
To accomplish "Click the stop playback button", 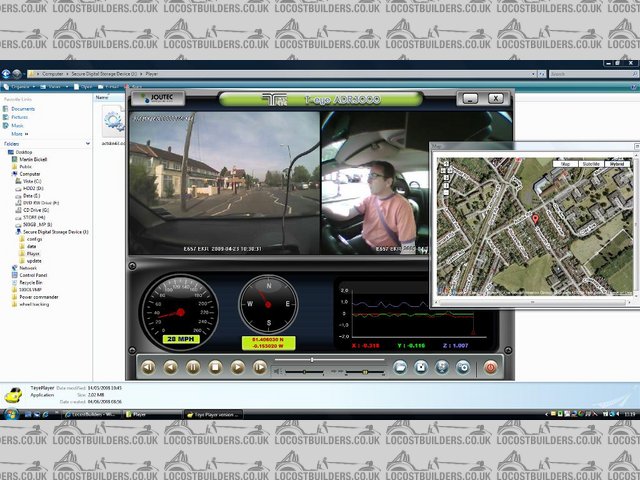I will (214, 367).
